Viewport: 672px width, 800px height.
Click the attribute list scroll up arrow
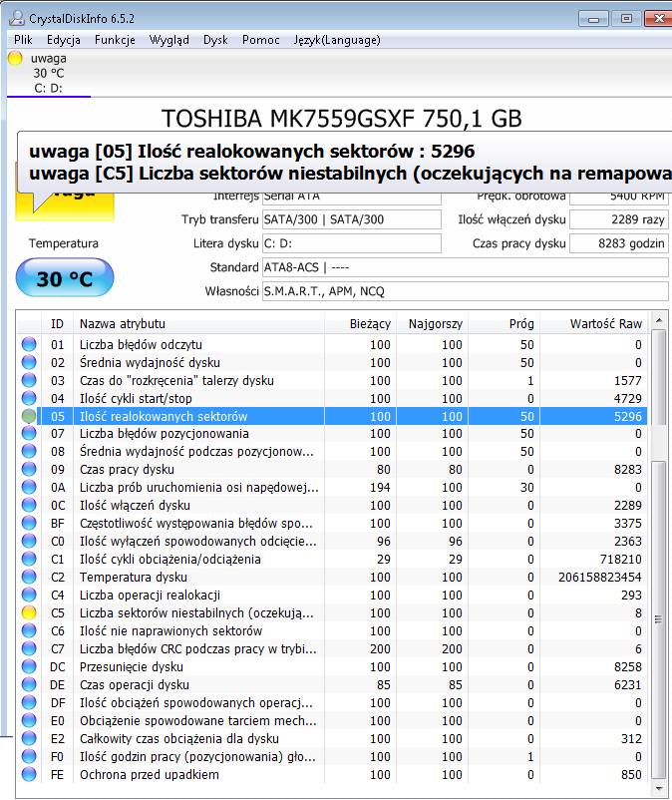pyautogui.click(x=659, y=321)
